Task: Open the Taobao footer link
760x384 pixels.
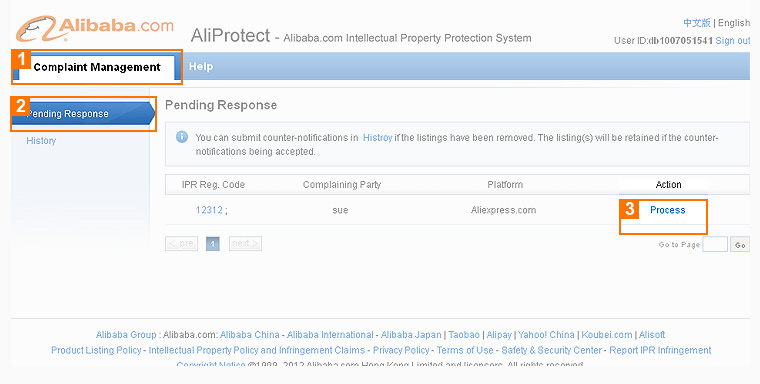Action: click(464, 335)
